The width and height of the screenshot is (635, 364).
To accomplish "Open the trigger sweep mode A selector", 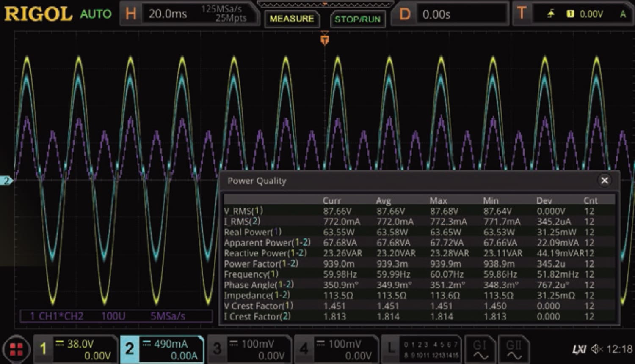I will point(623,14).
